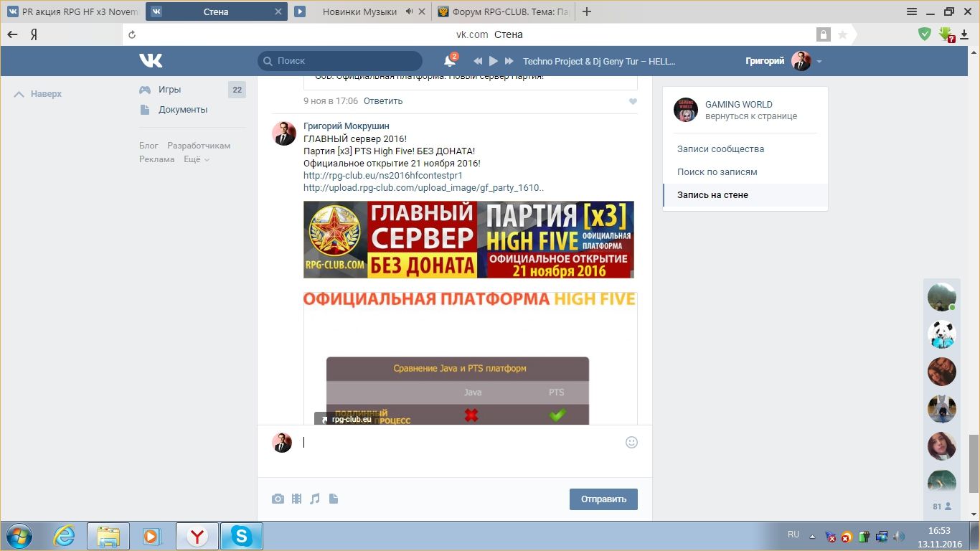
Task: Click Наверх to return to the top
Action: pyautogui.click(x=39, y=94)
